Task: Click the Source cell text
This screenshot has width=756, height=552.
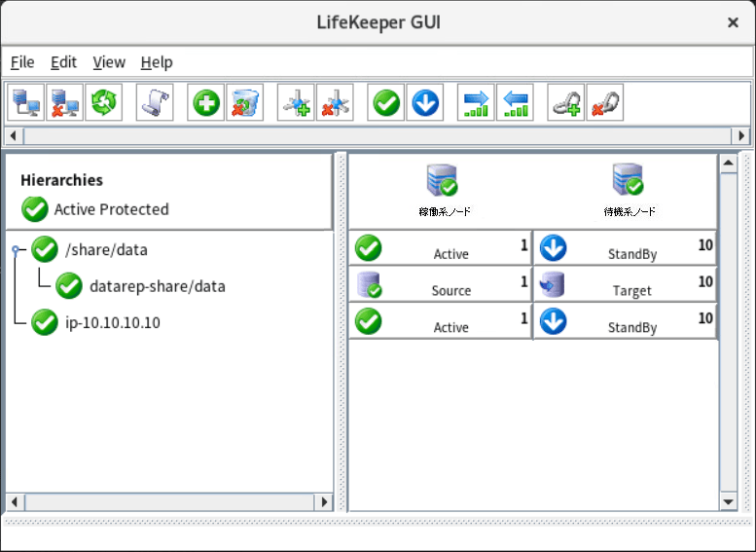Action: [x=451, y=290]
